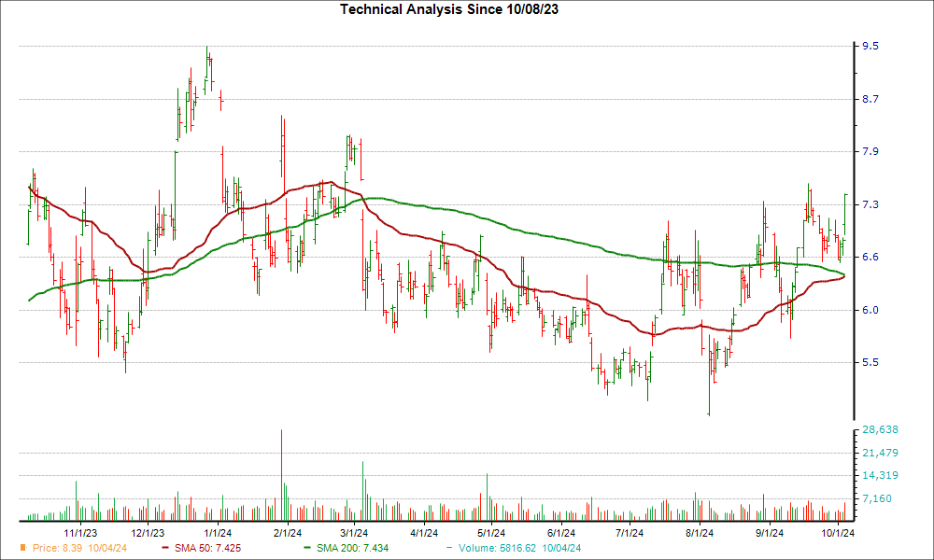The height and width of the screenshot is (560, 934).
Task: Click the 12/1/23 date label
Action: (148, 533)
